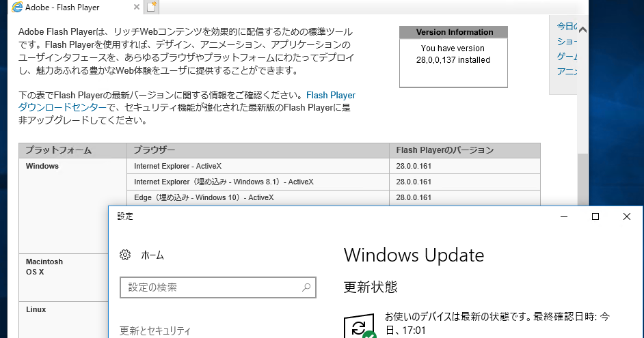This screenshot has height=338, width=644.
Task: Select the Linux platform cell
Action: tap(64, 320)
